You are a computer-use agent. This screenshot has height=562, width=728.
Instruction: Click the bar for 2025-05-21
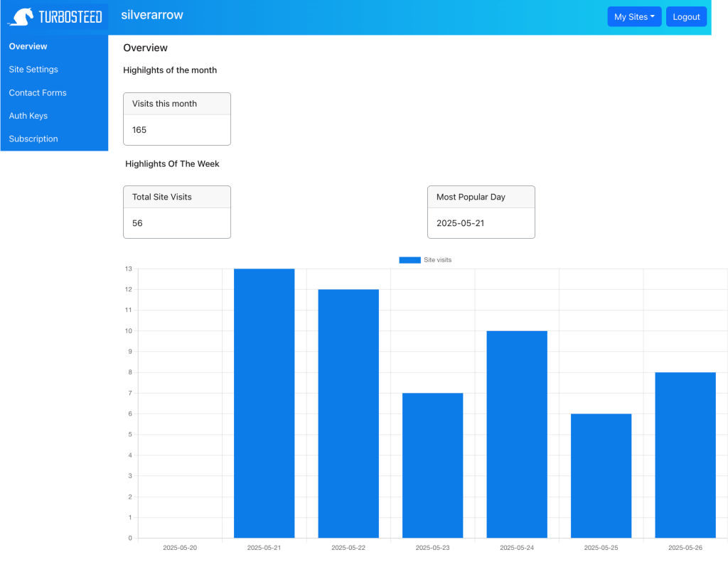click(x=264, y=403)
